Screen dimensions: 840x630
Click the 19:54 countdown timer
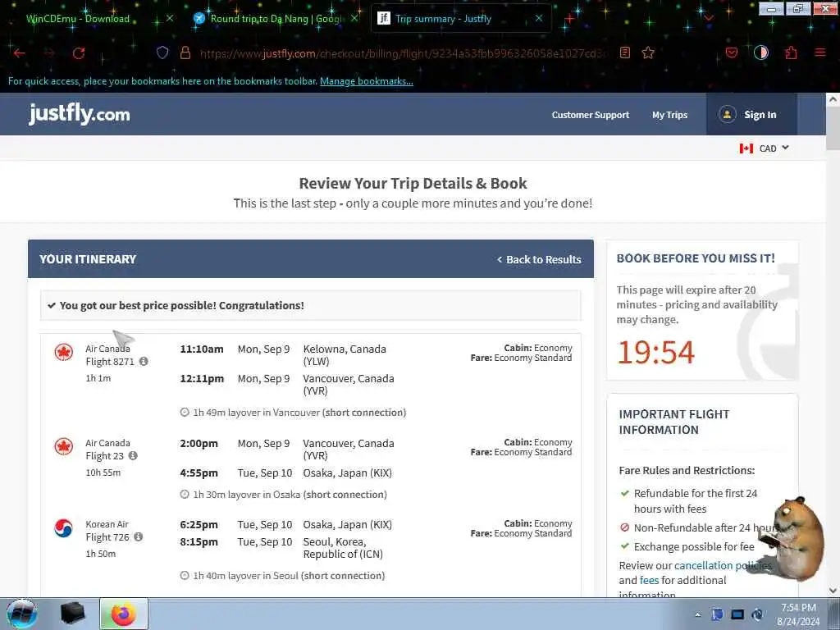point(655,353)
